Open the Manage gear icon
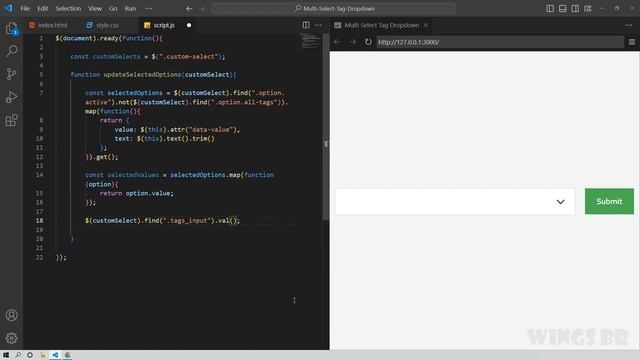This screenshot has height=360, width=640. [x=11, y=338]
